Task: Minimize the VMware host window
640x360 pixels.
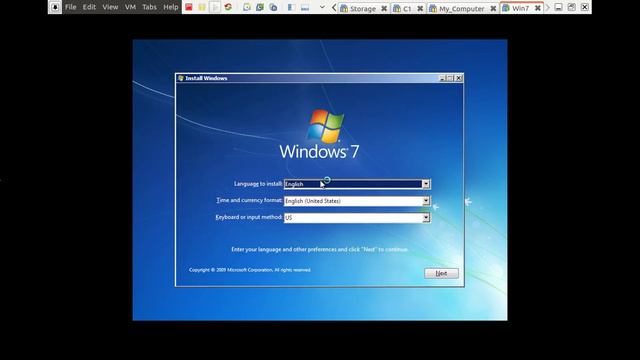Action: 558,7
